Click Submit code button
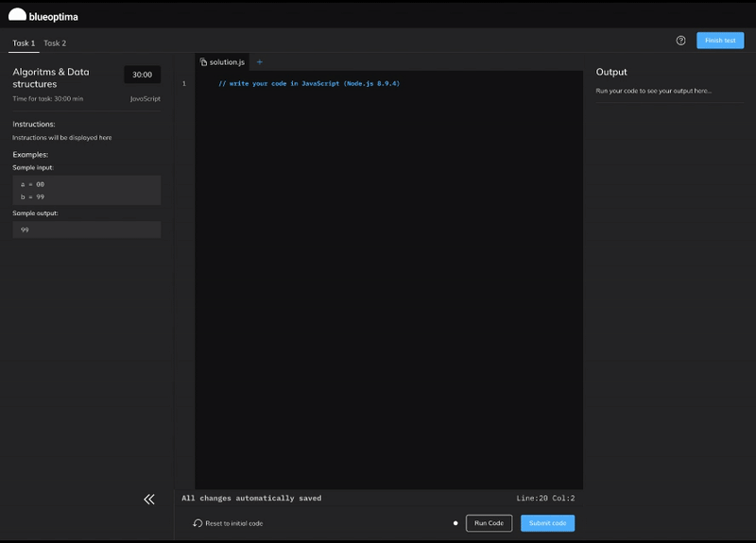 (x=547, y=523)
